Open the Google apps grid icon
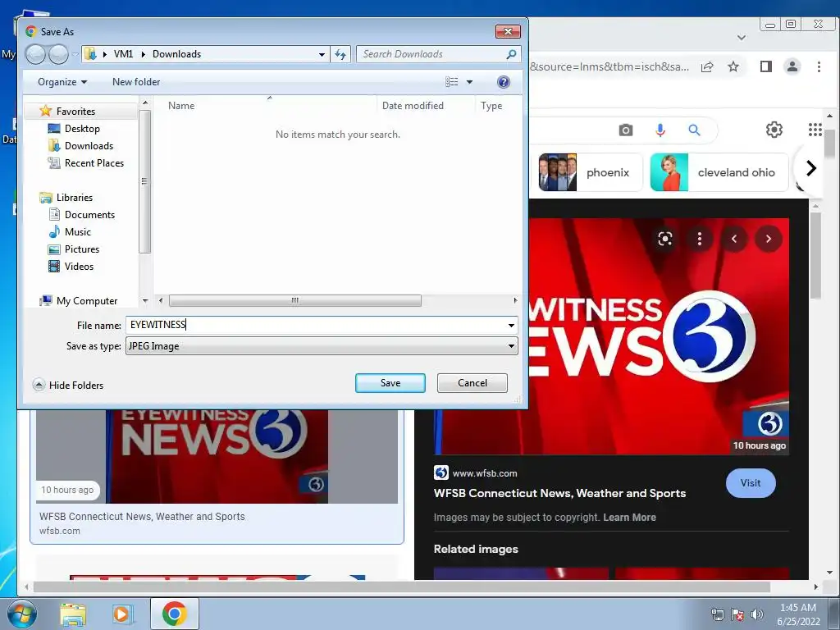Viewport: 840px width, 630px height. 815,130
